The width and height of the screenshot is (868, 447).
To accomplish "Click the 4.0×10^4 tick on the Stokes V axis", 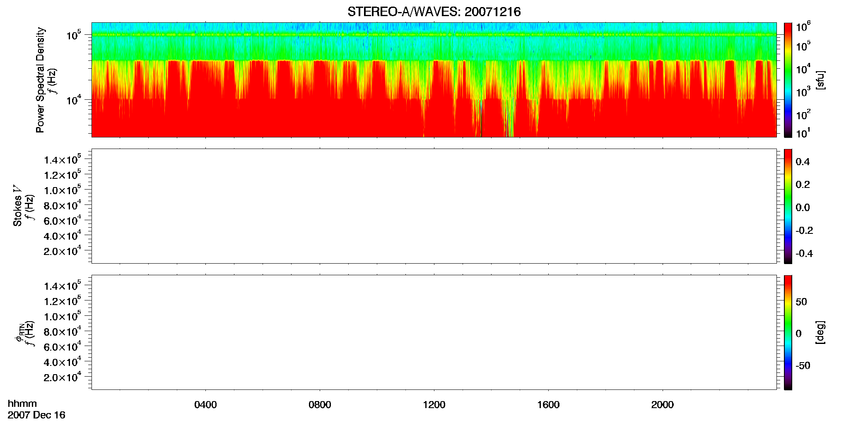I will click(x=63, y=236).
